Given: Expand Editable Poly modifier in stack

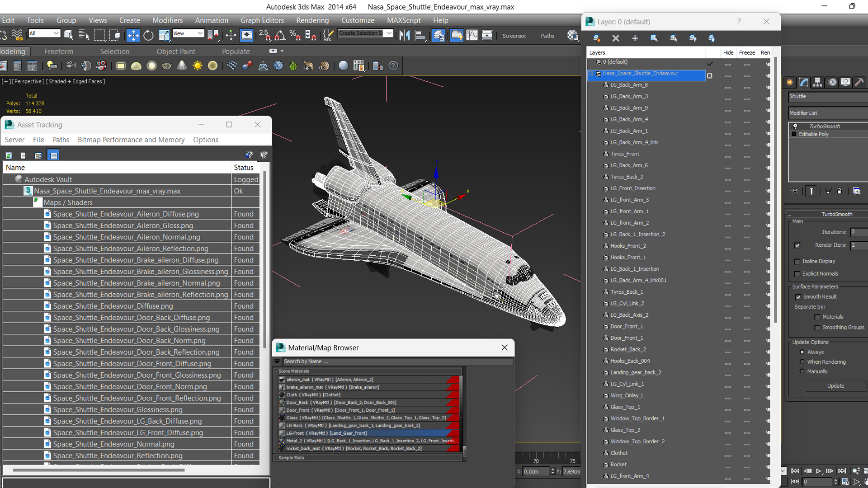Looking at the screenshot, I should 794,134.
